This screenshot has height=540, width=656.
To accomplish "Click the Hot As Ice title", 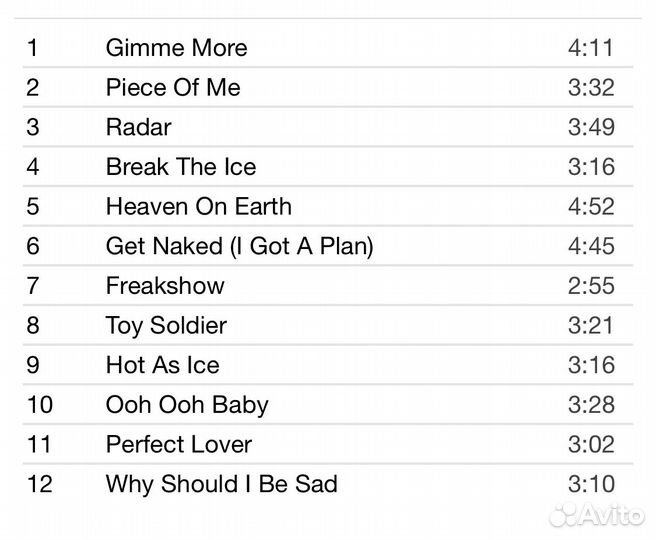I will click(x=162, y=365).
